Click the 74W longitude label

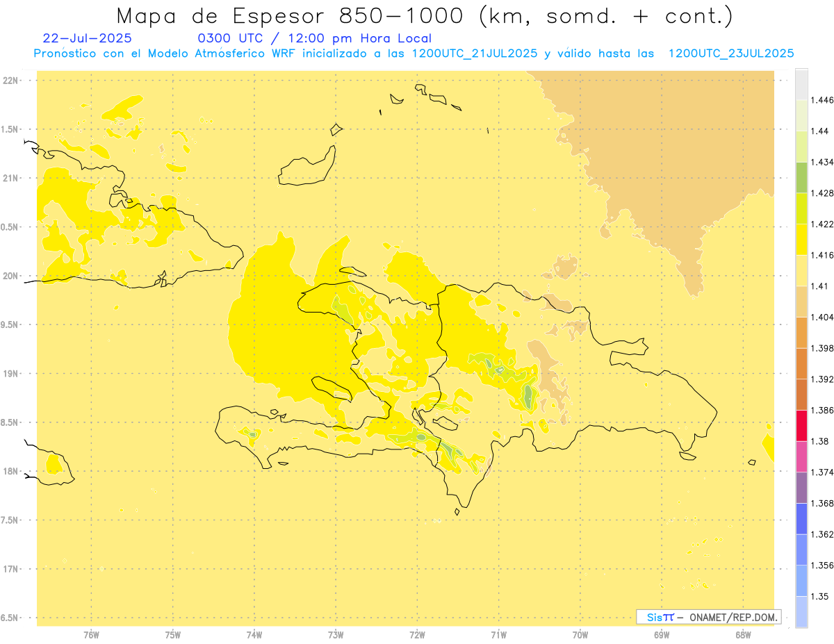tap(254, 636)
